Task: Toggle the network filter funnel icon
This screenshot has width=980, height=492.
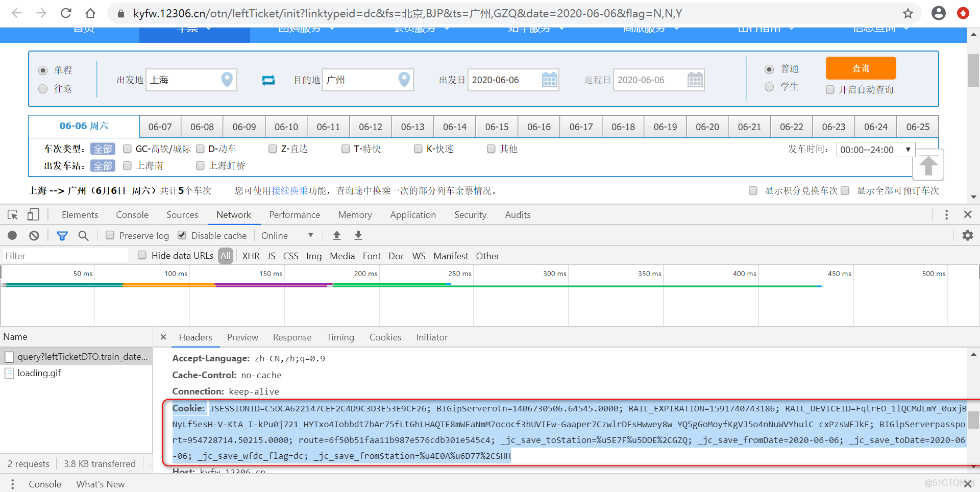Action: 62,235
